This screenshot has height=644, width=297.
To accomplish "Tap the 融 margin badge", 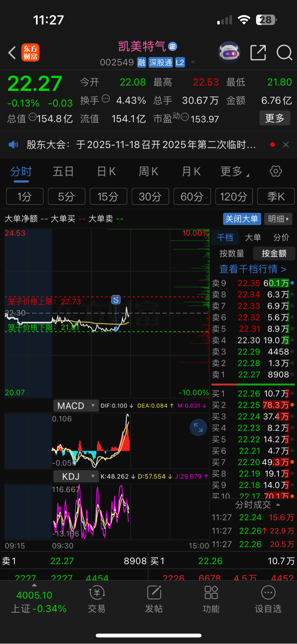I will pyautogui.click(x=142, y=62).
